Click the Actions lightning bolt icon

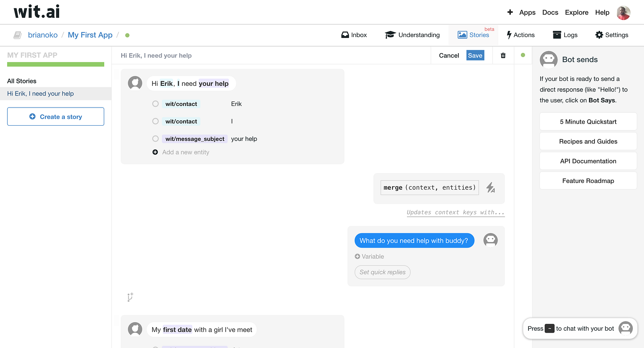click(x=509, y=35)
